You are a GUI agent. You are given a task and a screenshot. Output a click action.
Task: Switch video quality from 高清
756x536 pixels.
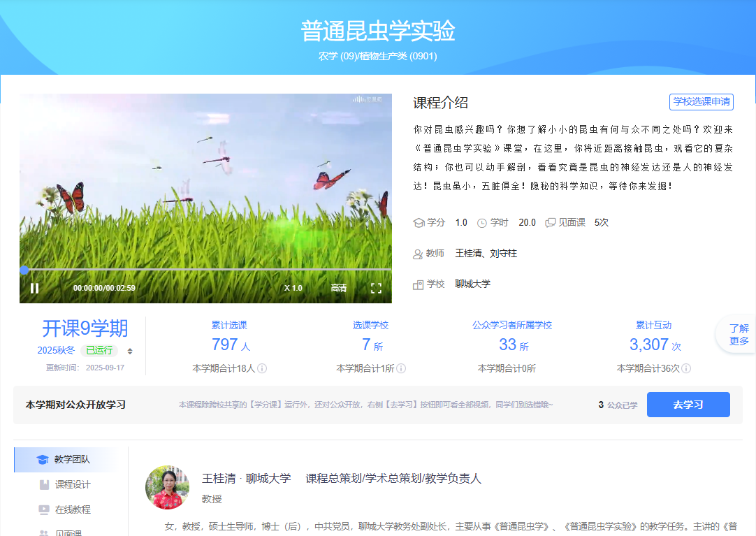(x=338, y=288)
